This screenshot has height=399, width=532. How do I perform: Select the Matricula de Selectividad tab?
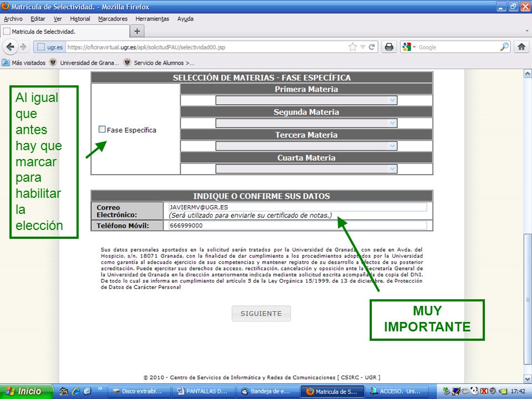coord(64,32)
